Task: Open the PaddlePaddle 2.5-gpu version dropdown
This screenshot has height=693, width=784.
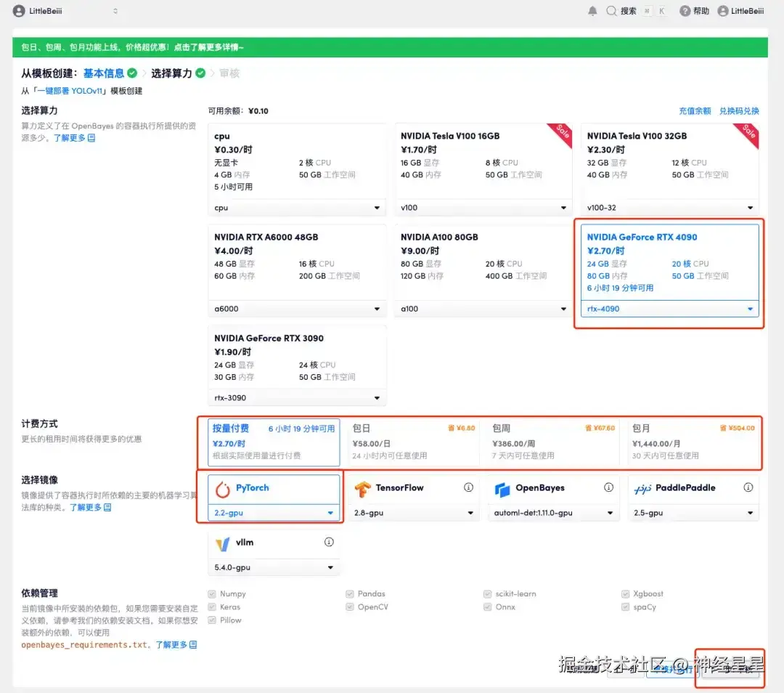Action: [693, 513]
